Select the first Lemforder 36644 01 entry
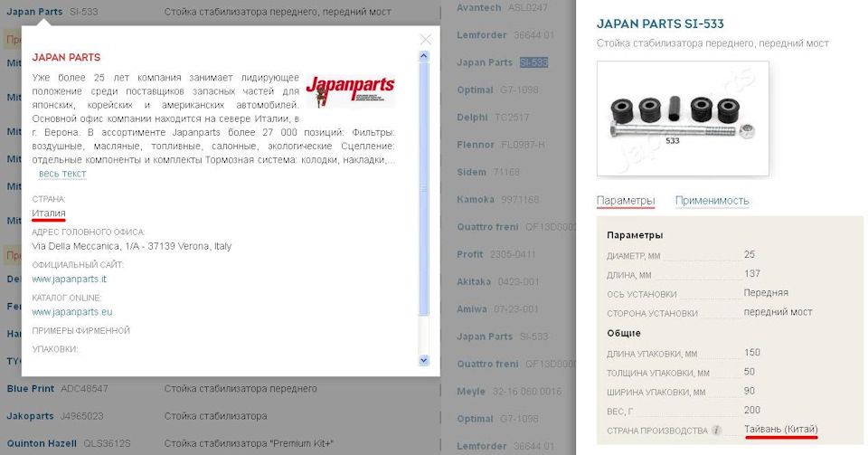868x455 pixels. pyautogui.click(x=505, y=35)
